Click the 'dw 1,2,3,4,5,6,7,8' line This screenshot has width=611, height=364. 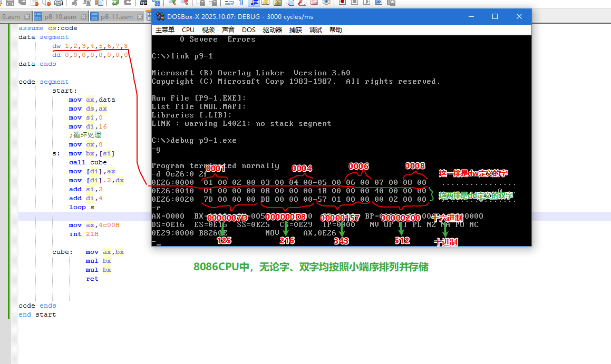90,46
